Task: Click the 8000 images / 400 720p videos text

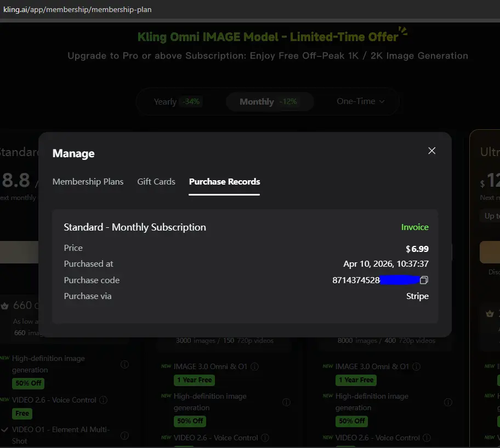Action: [386, 341]
